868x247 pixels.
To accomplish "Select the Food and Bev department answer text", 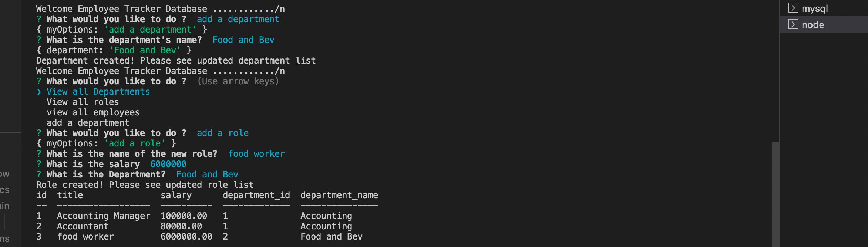I will tap(207, 174).
